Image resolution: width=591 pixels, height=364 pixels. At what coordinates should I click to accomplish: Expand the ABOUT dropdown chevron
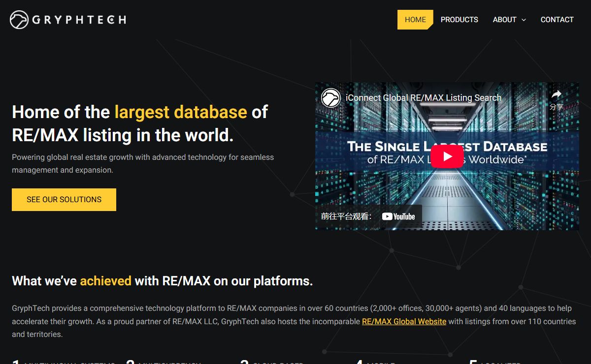(x=524, y=20)
